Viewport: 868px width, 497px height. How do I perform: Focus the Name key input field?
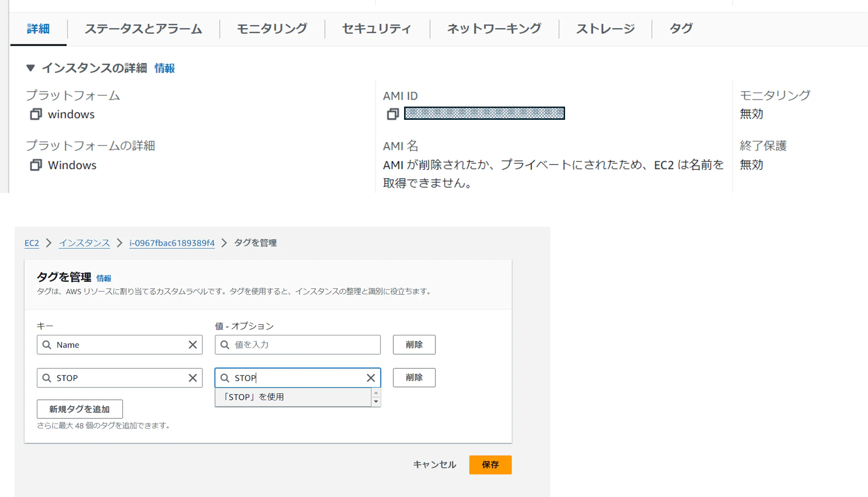[x=119, y=345]
